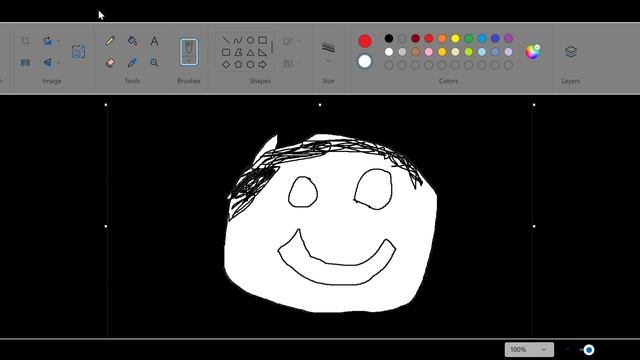
Task: Pick the yellow color swatch
Action: 455,38
